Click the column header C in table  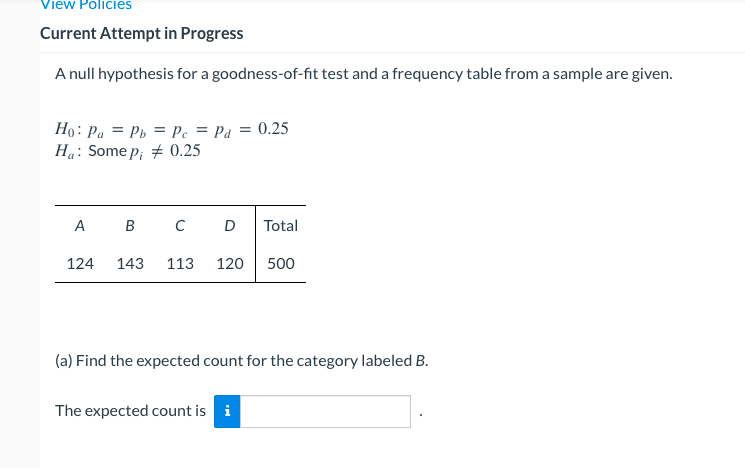[180, 226]
